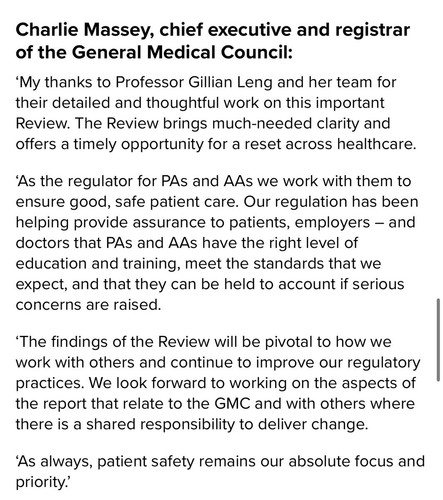This screenshot has height=500, width=443.
Task: Click the sentence starting 'The findings of the Review'
Action: point(218,362)
